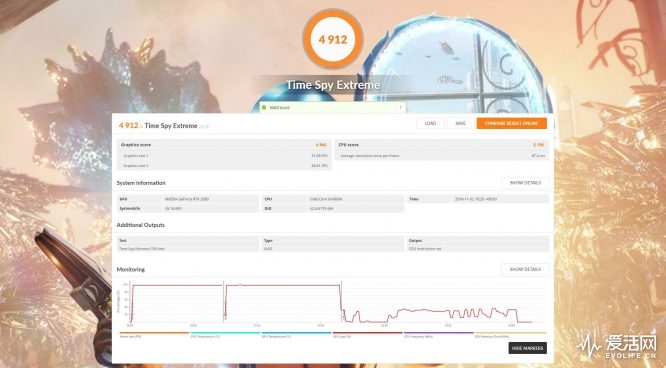Click the Additional Outputs heading
This screenshot has width=666, height=368.
tap(141, 225)
